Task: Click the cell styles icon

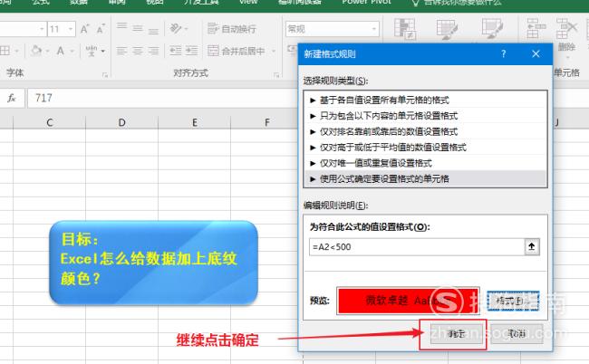Action: (492, 29)
